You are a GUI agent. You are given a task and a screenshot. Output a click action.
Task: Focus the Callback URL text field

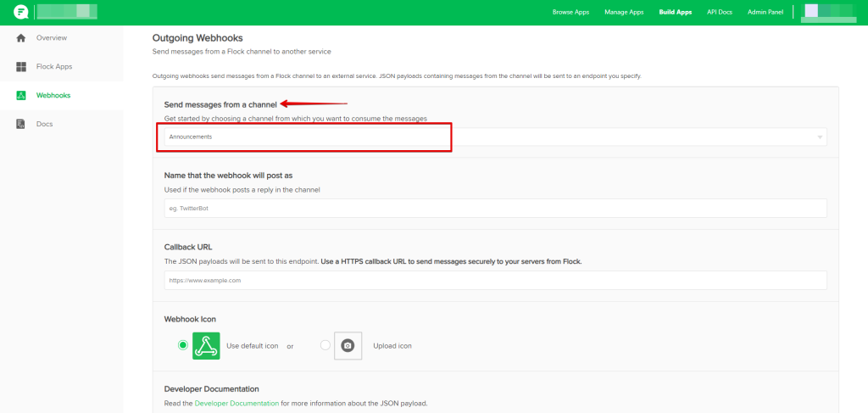pos(495,280)
